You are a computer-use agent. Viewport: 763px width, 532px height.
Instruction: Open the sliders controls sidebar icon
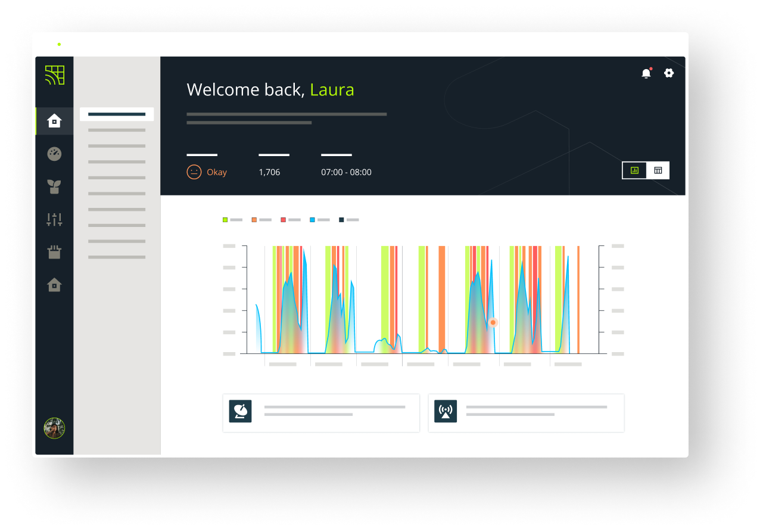coord(54,219)
